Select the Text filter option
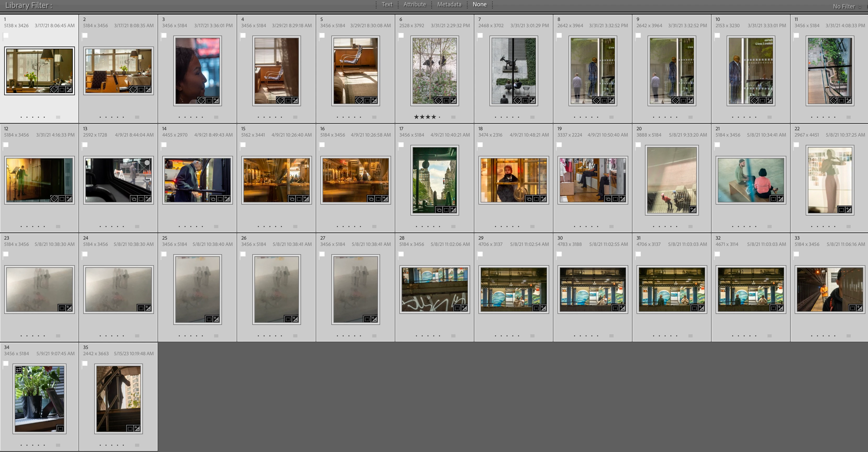868x452 pixels. pos(387,4)
